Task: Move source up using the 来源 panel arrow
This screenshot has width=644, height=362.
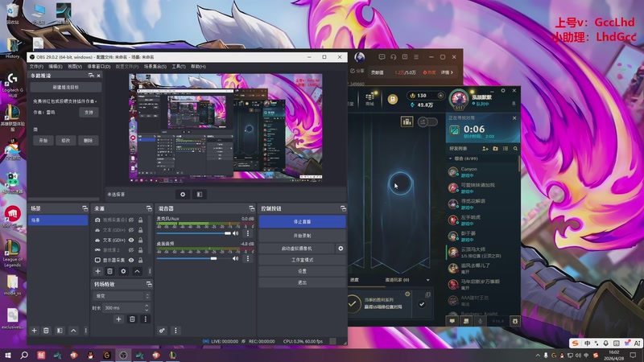Action: click(x=137, y=271)
